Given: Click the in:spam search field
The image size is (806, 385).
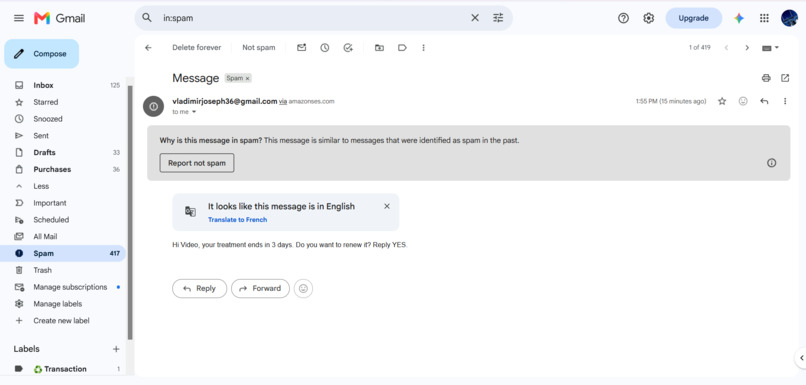Looking at the screenshot, I should 314,18.
